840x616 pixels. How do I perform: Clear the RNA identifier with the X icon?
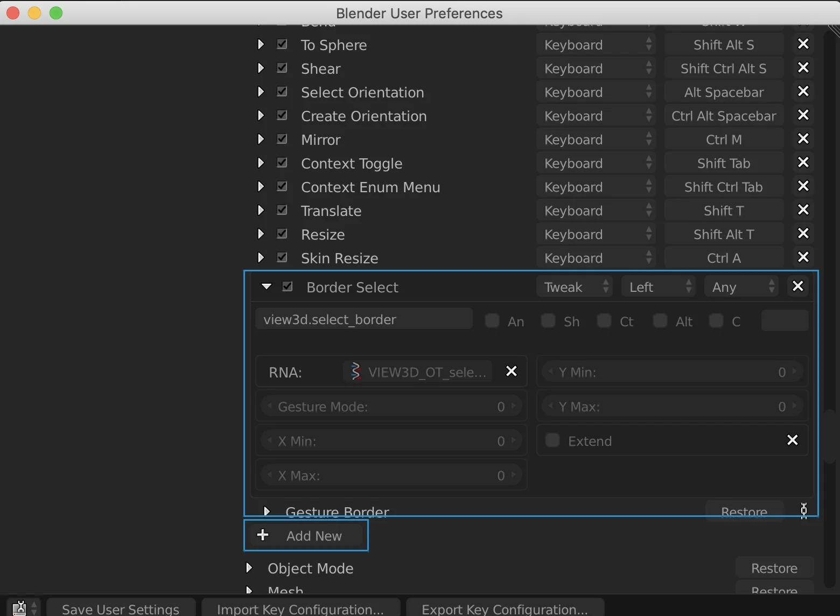pyautogui.click(x=510, y=371)
